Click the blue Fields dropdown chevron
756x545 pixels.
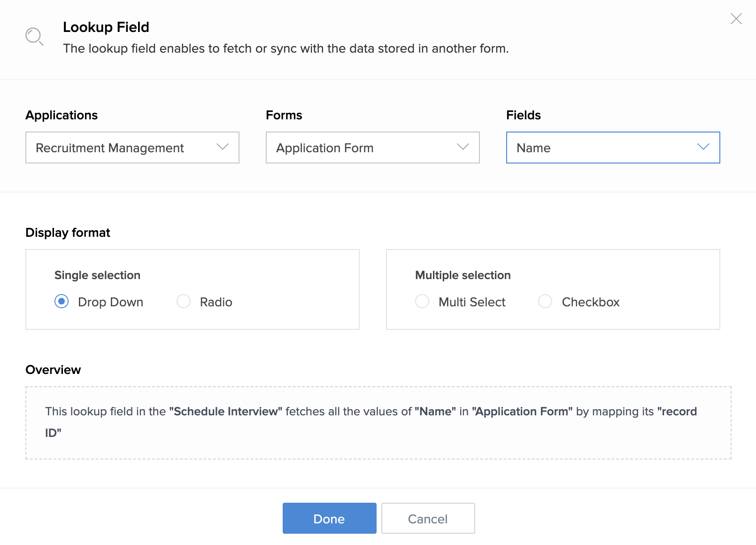(703, 147)
